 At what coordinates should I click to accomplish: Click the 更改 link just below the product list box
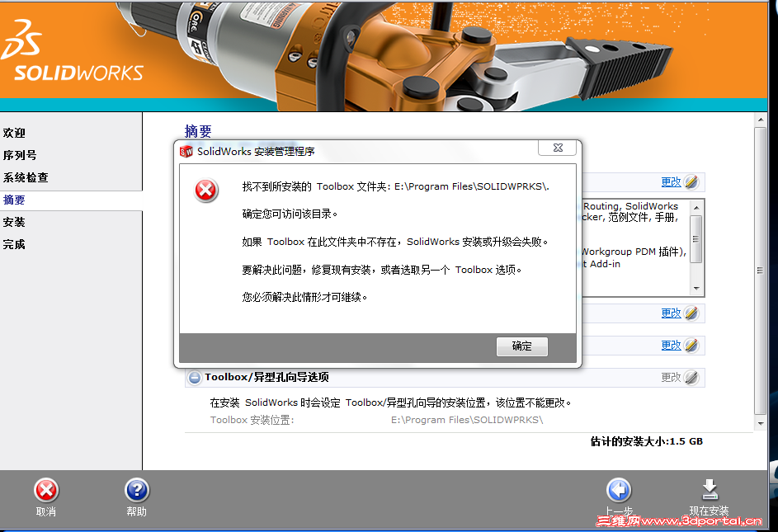click(x=671, y=313)
